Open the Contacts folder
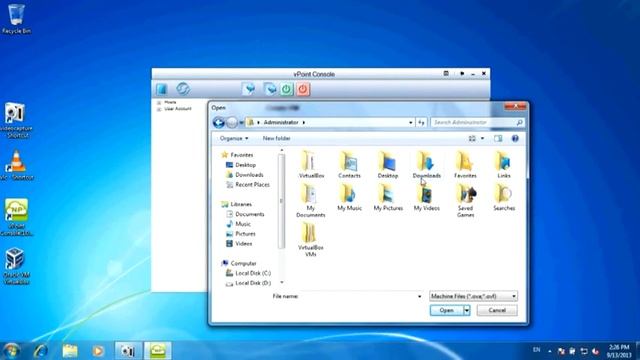Screen dimensions: 640x360 click(x=349, y=165)
